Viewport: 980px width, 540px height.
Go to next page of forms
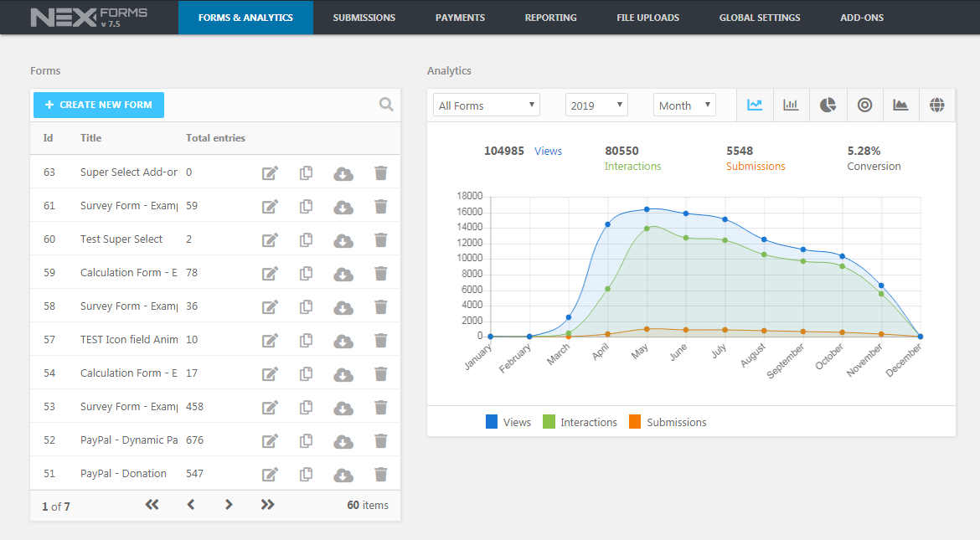click(x=229, y=504)
